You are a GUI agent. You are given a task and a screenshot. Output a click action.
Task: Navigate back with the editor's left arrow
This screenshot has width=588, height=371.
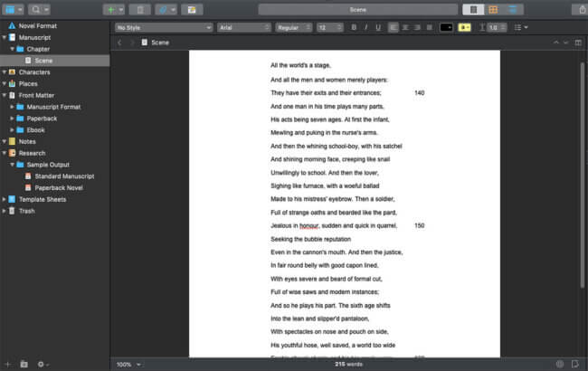119,43
